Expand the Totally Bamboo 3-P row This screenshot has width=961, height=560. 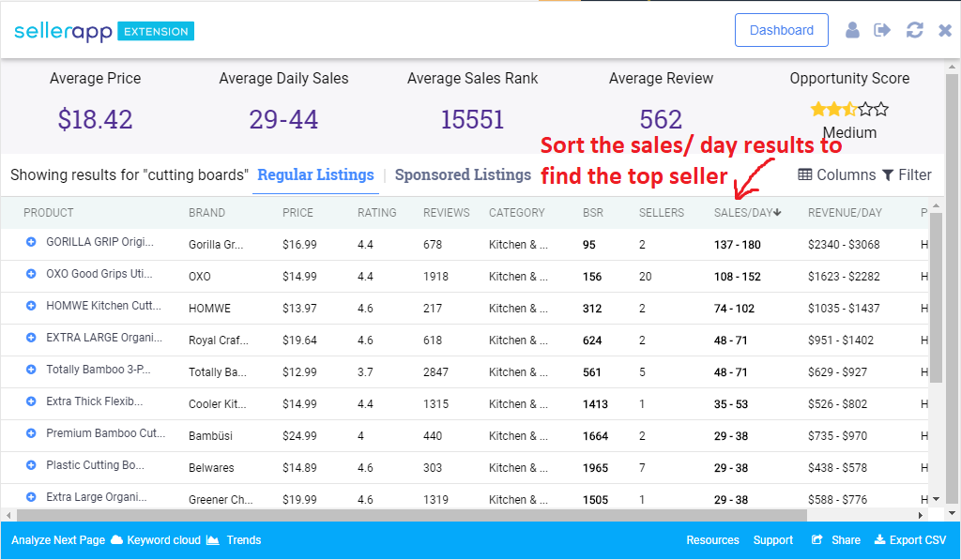pos(31,370)
